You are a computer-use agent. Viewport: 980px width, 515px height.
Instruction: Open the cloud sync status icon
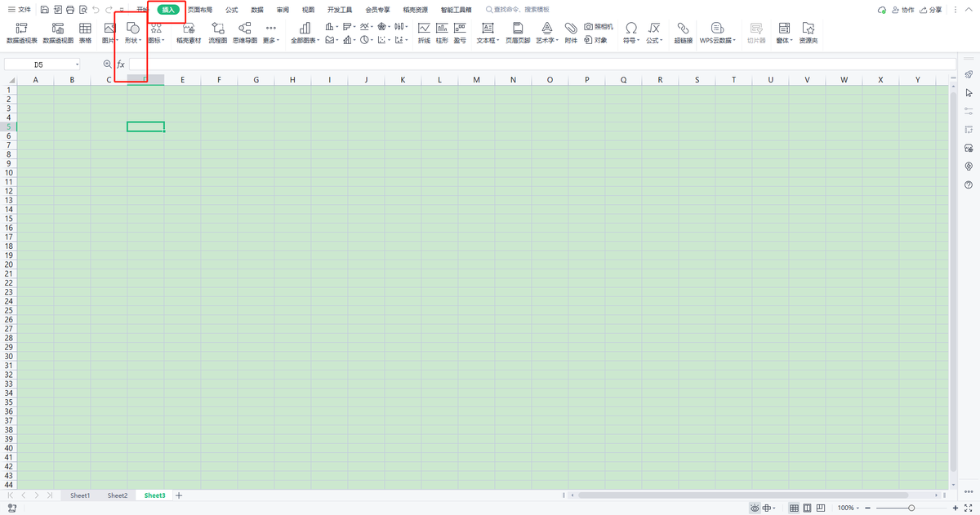click(x=881, y=10)
